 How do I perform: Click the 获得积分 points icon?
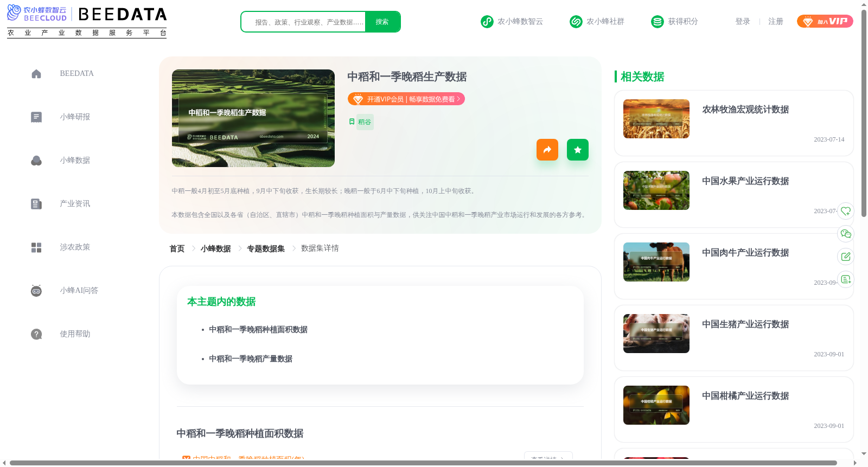[x=658, y=22]
